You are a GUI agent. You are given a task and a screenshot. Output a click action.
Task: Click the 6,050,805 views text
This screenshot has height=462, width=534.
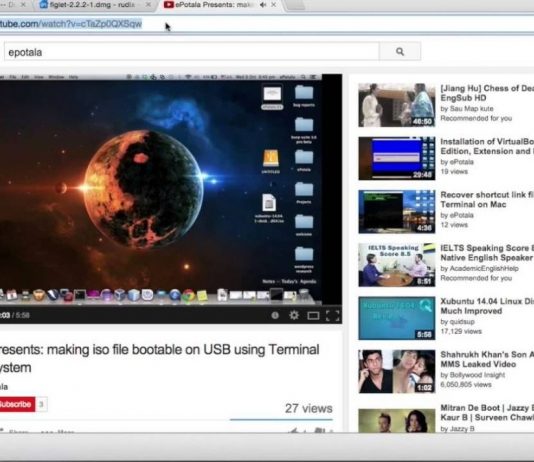point(466,384)
